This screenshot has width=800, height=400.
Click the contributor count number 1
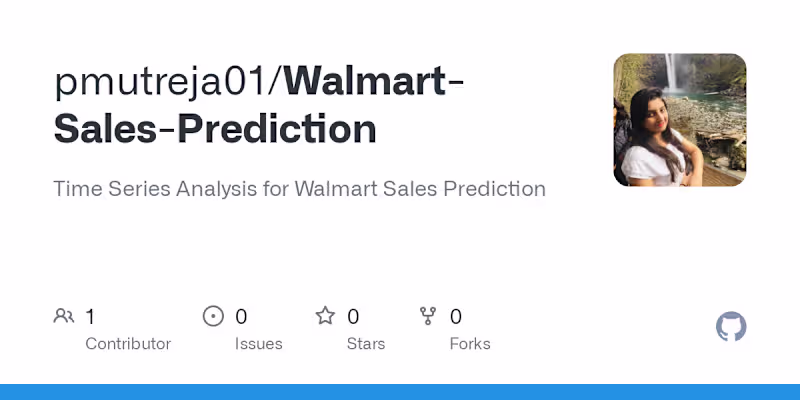[90, 317]
